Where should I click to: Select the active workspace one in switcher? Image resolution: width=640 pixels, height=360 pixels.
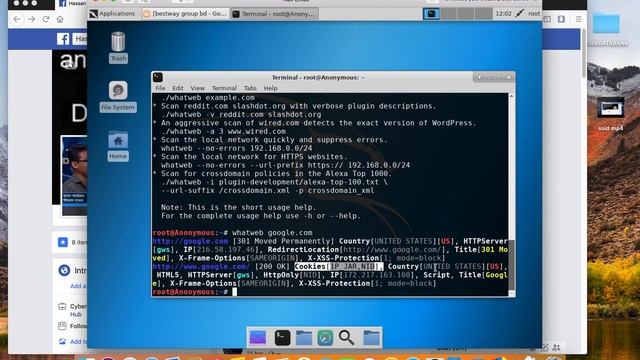coord(431,13)
